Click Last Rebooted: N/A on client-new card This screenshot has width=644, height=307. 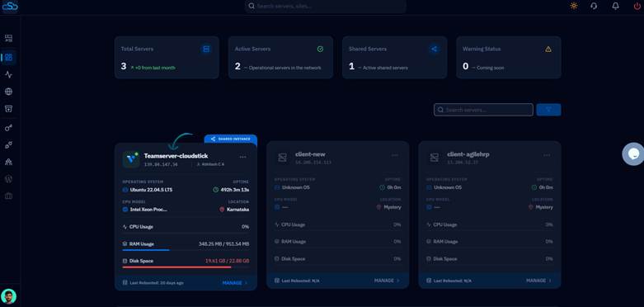tap(300, 281)
